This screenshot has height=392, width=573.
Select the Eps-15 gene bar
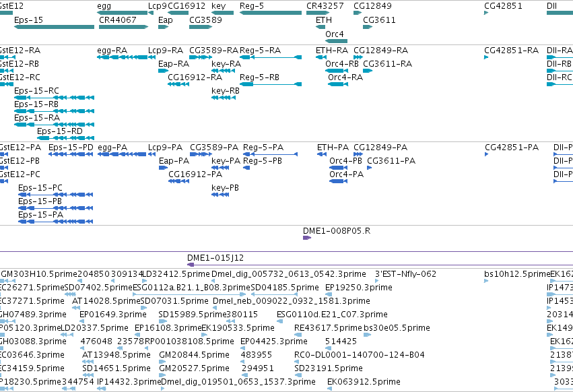pyautogui.click(x=54, y=27)
